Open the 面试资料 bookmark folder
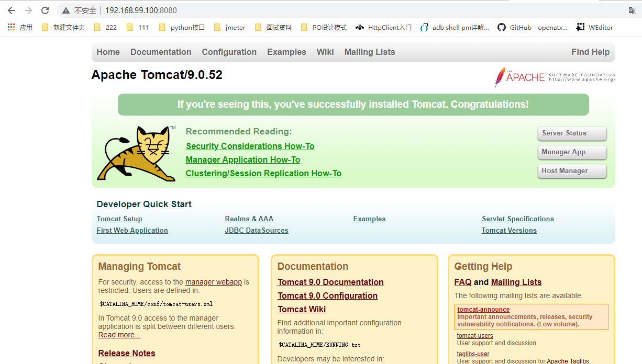This screenshot has height=364, width=642. [x=273, y=28]
